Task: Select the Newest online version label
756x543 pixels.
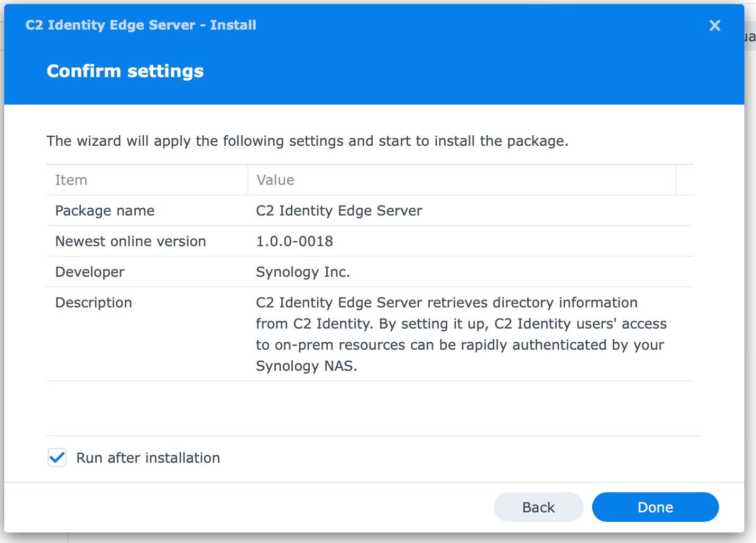Action: click(131, 241)
